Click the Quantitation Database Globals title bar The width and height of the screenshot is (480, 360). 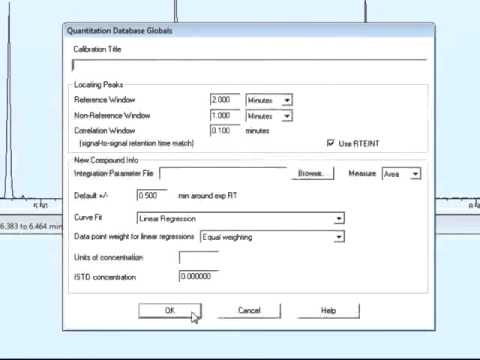point(249,31)
